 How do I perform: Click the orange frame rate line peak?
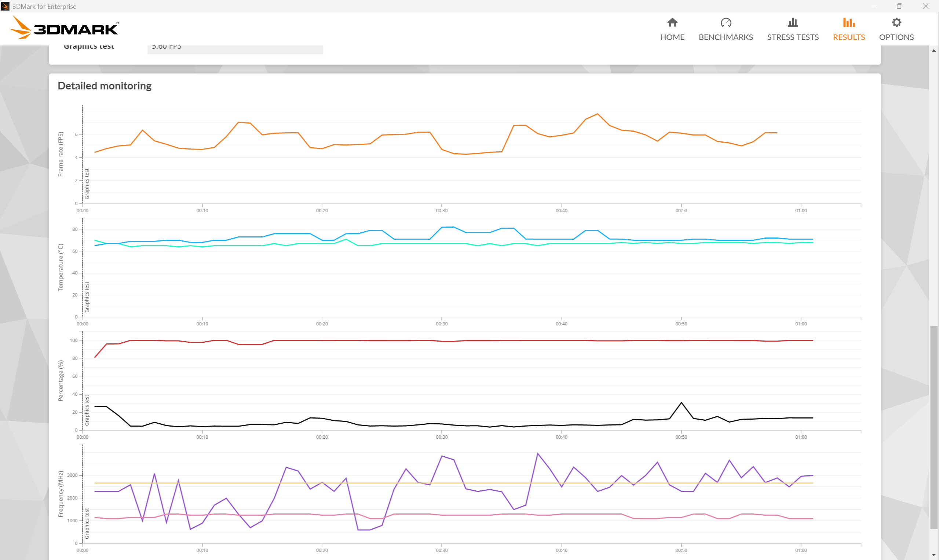coord(597,114)
